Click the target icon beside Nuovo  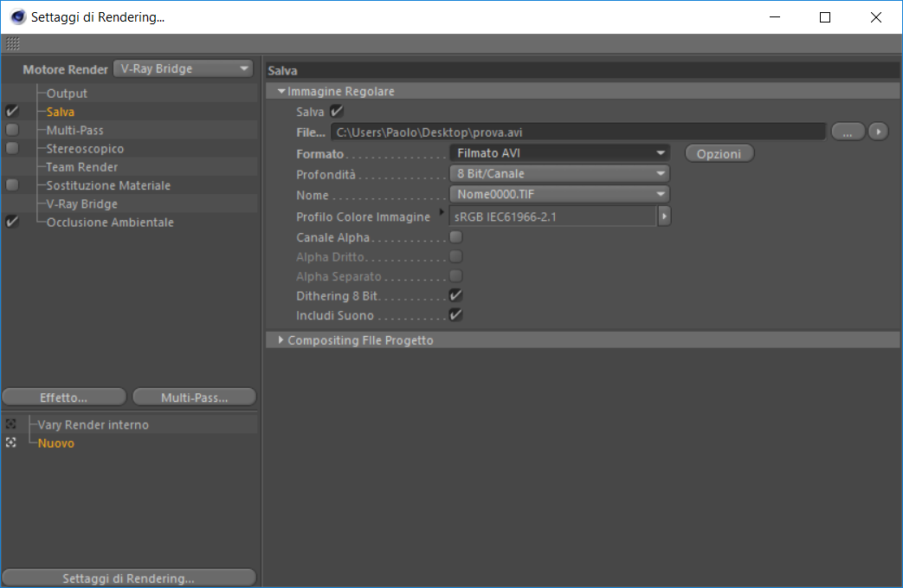pyautogui.click(x=11, y=443)
